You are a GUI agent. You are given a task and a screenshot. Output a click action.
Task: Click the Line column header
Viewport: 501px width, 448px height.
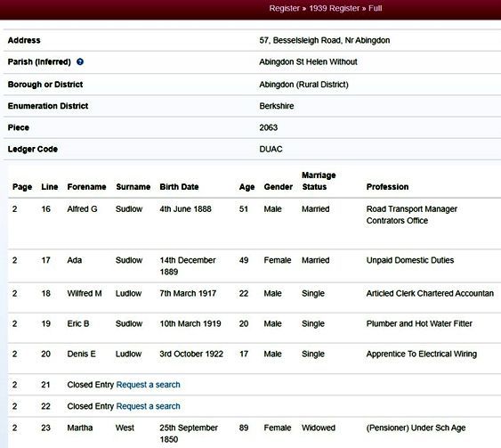pyautogui.click(x=50, y=187)
